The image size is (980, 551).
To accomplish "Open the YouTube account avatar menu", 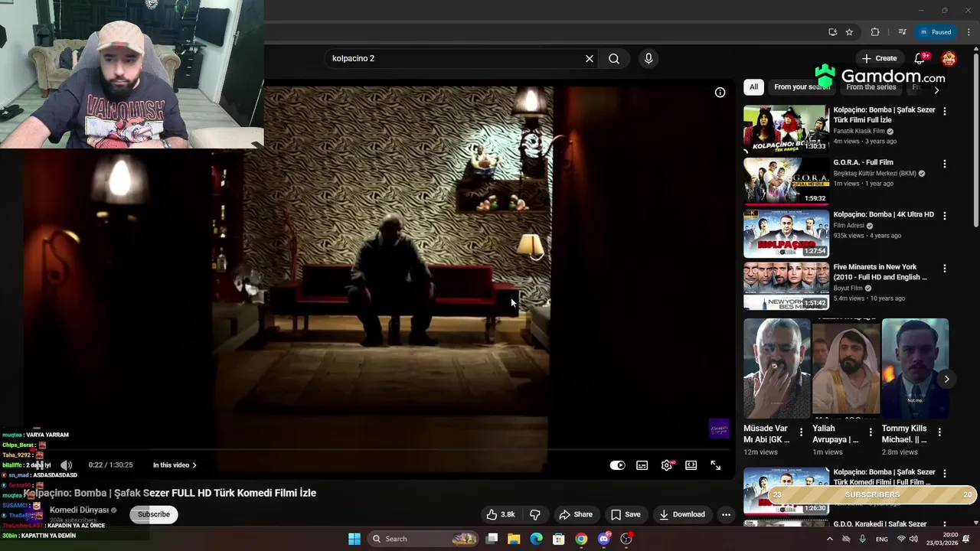I will tap(949, 58).
